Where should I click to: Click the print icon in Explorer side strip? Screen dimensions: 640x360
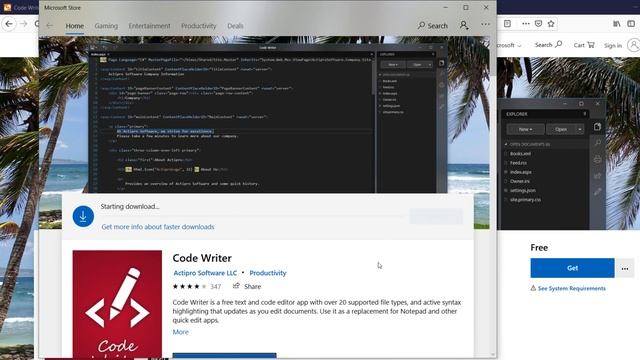click(598, 159)
